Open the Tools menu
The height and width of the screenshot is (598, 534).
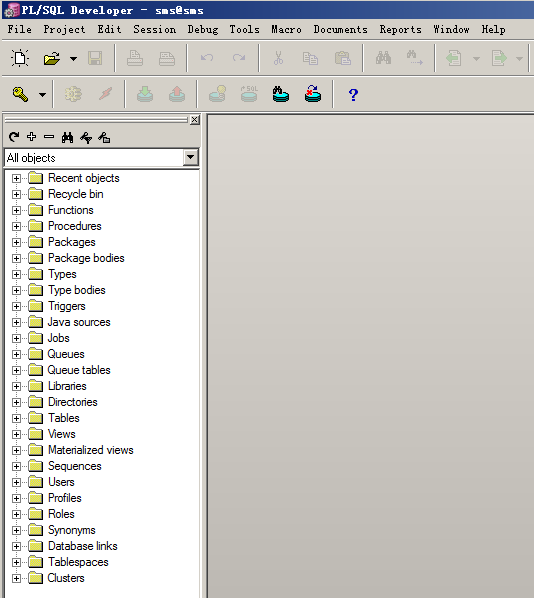click(x=244, y=29)
